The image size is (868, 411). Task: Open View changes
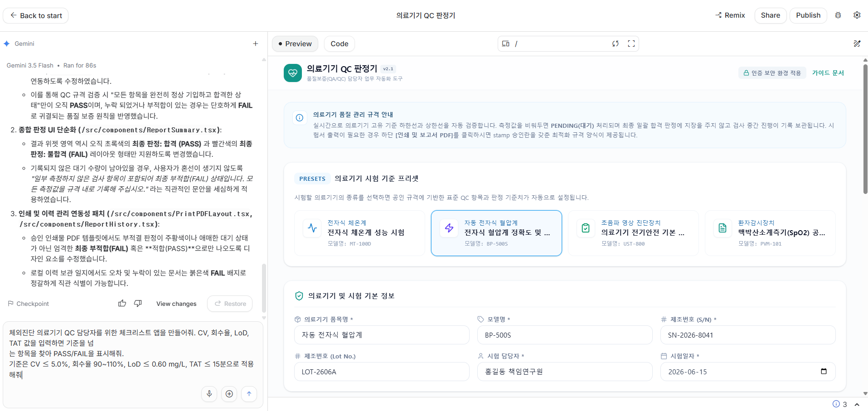(x=176, y=304)
